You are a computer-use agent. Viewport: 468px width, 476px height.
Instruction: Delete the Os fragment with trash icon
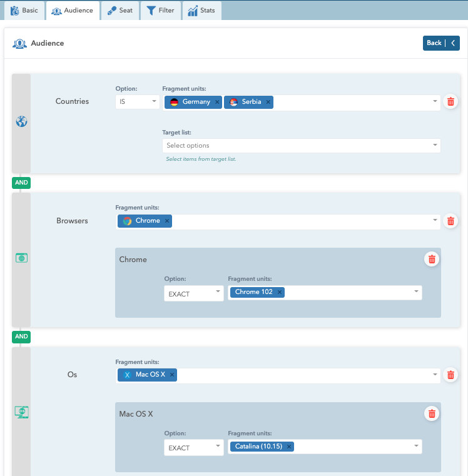coord(450,375)
